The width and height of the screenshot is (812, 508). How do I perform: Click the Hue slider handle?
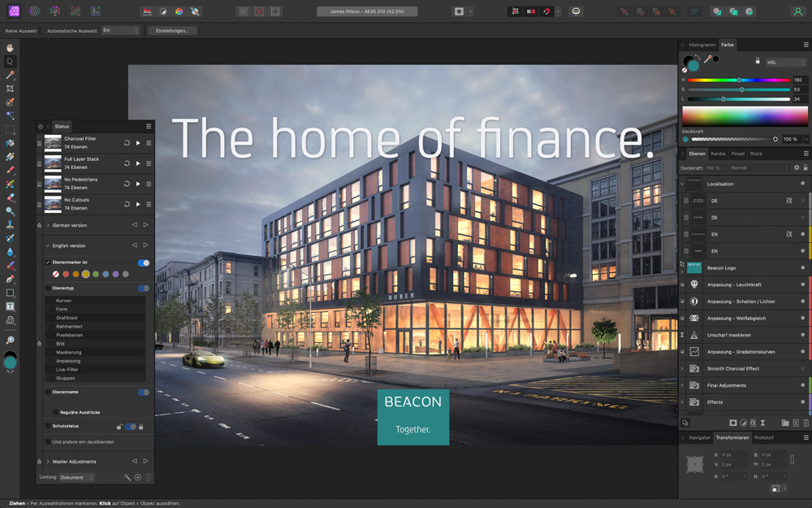[x=739, y=80]
